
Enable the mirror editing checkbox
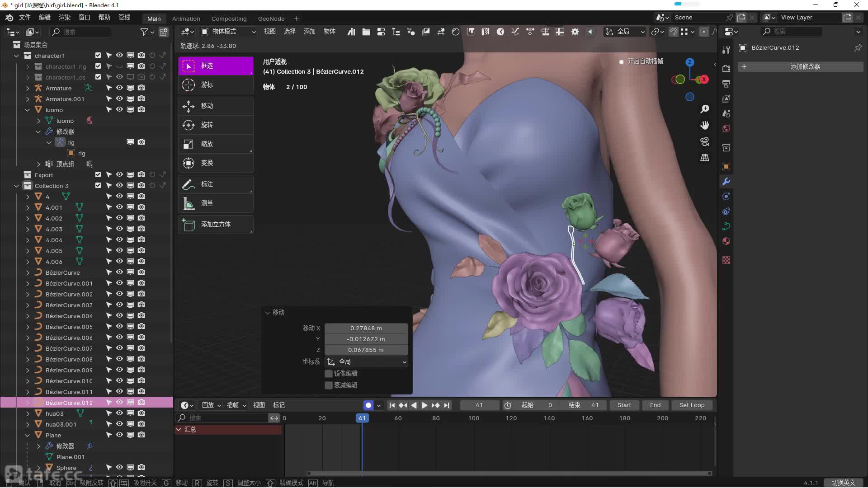[329, 373]
